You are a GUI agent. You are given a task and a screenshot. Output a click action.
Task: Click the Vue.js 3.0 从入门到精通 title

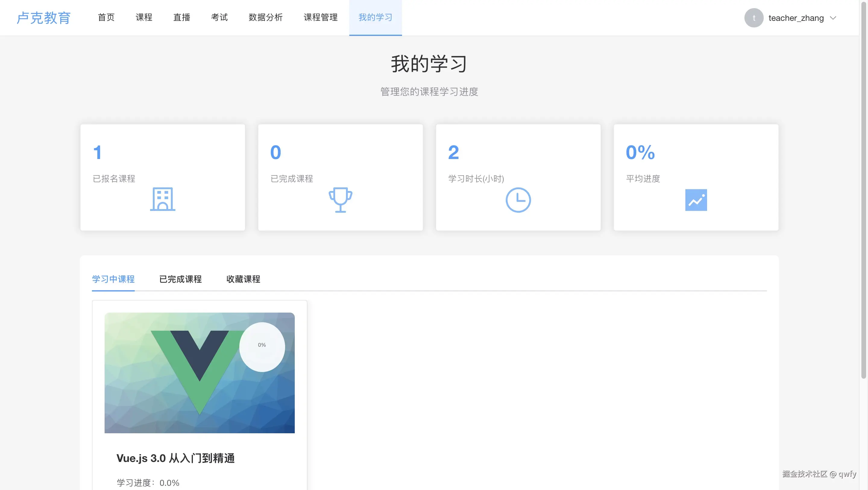tap(175, 458)
